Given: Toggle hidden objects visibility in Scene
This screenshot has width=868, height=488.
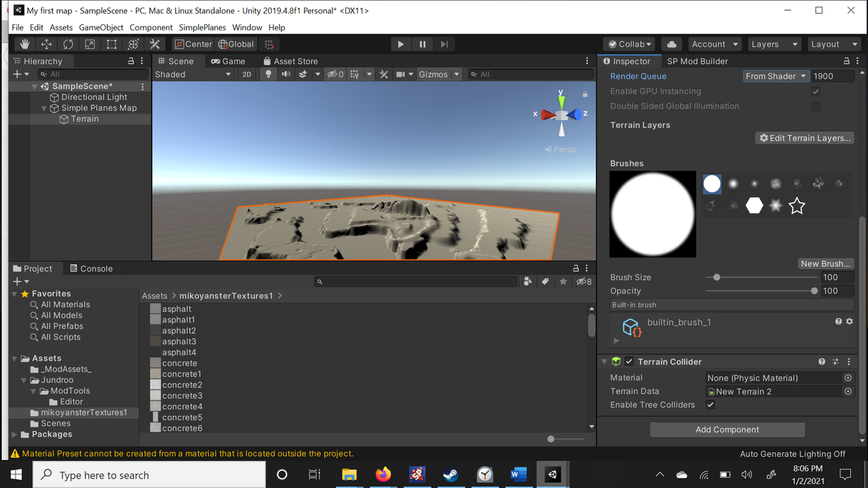Looking at the screenshot, I should click(x=336, y=74).
